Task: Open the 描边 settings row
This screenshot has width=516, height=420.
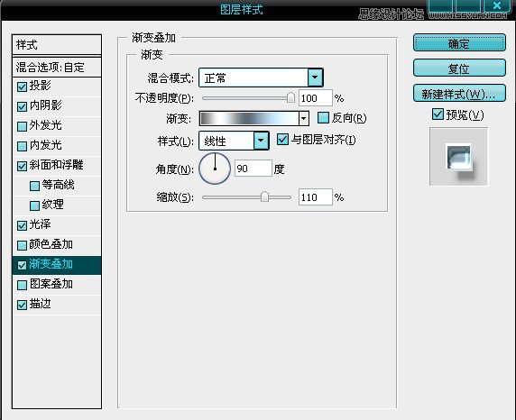Action: click(57, 305)
